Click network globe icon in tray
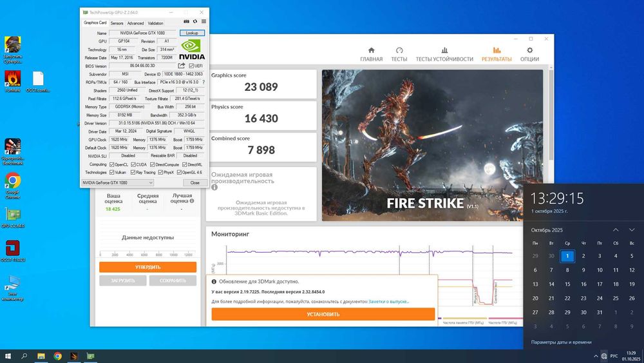644x363 pixels. 604,356
